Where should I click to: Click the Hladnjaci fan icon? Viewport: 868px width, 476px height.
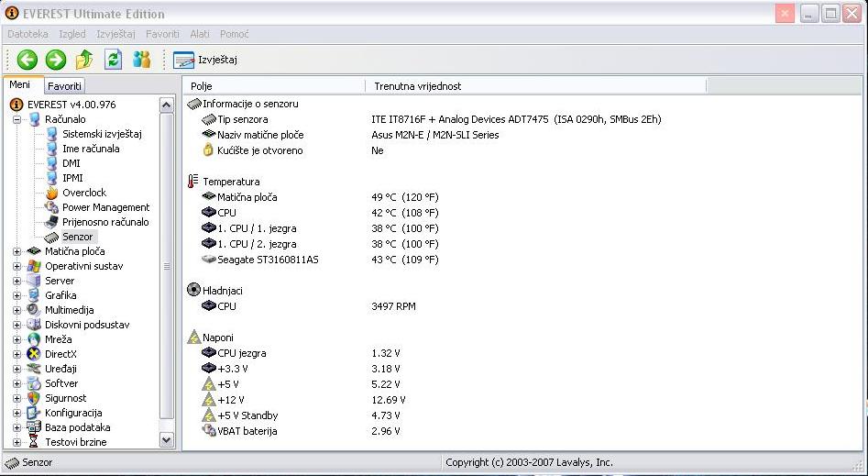click(193, 290)
